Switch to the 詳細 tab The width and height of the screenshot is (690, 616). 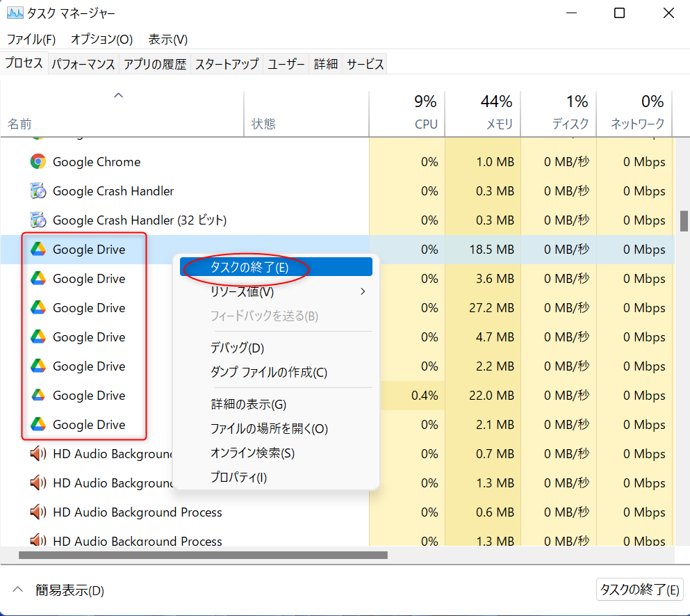(326, 64)
